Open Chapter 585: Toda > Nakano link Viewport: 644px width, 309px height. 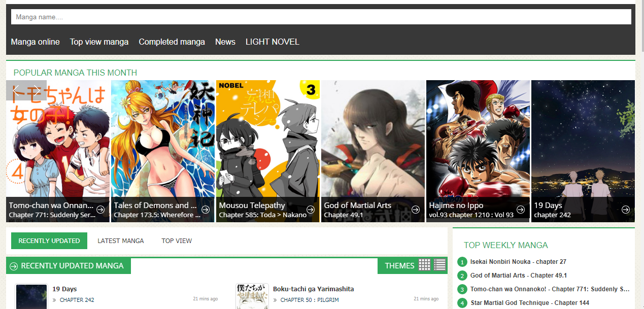(263, 215)
